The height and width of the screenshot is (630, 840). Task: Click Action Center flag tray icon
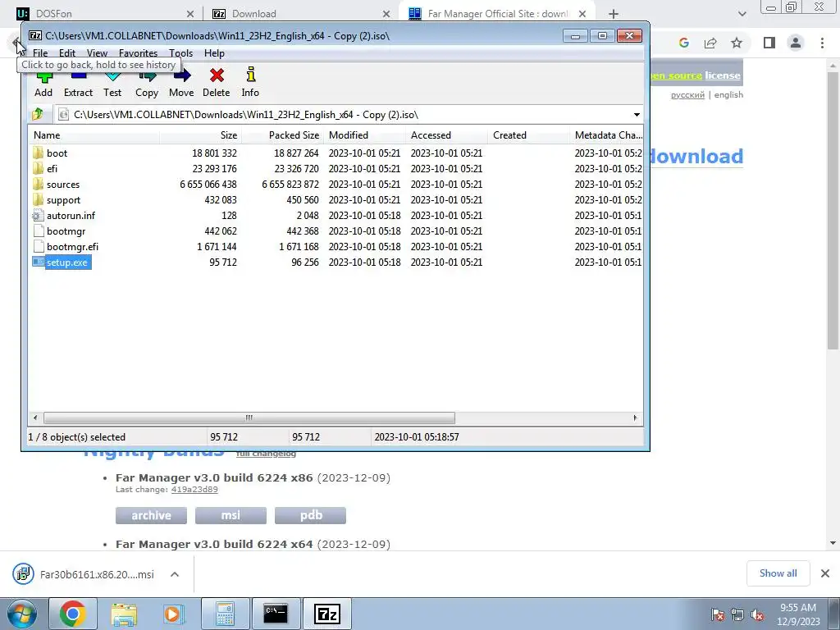(718, 614)
